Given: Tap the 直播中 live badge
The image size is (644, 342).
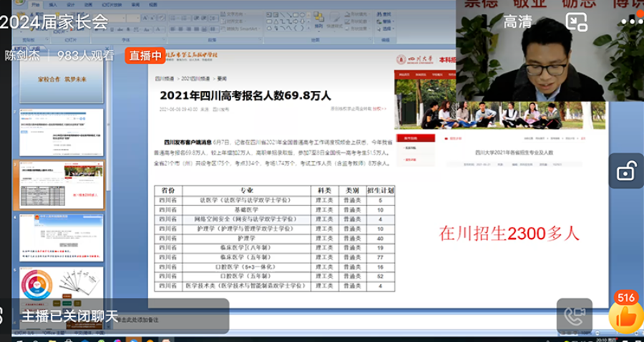Looking at the screenshot, I should pyautogui.click(x=145, y=56).
